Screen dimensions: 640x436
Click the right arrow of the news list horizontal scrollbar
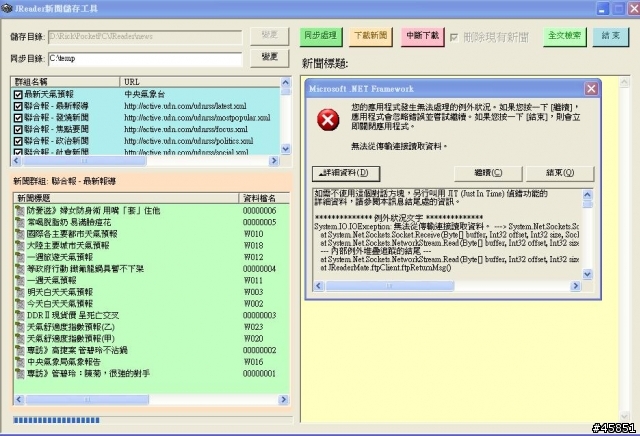(283, 400)
